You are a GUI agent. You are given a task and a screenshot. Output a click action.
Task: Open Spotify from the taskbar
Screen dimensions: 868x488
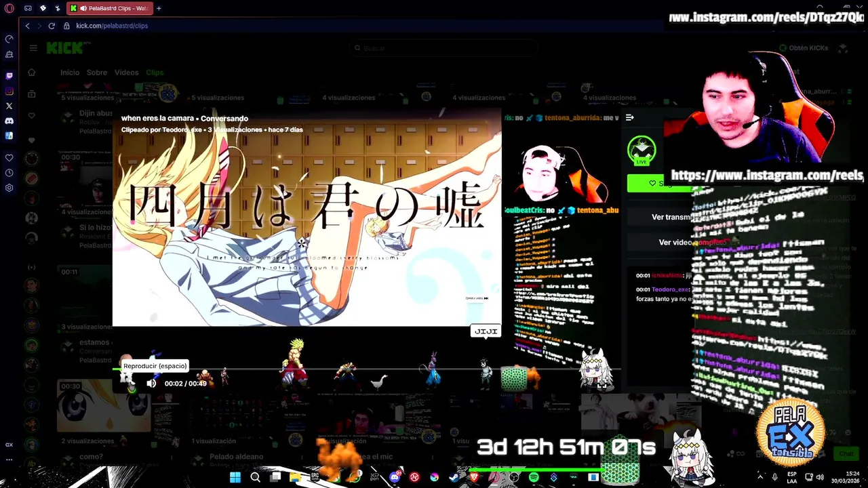[534, 477]
